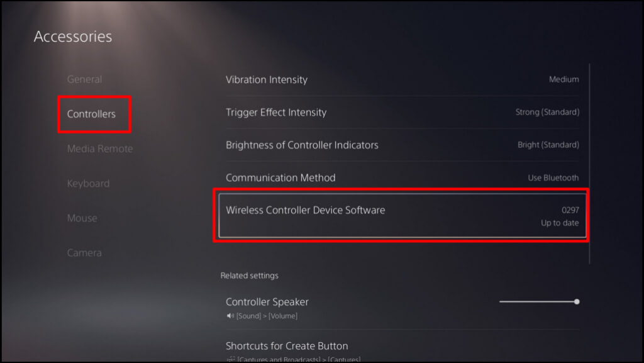Select Wireless Controller Device Software

click(402, 215)
